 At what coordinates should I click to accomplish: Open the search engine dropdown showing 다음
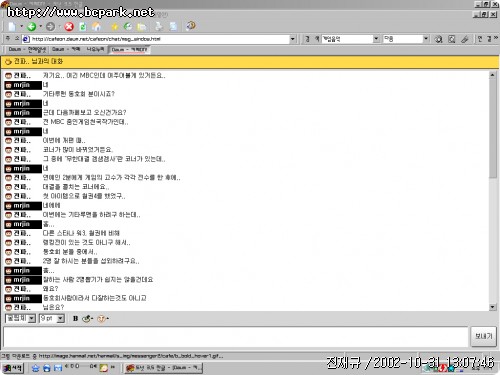[x=426, y=39]
